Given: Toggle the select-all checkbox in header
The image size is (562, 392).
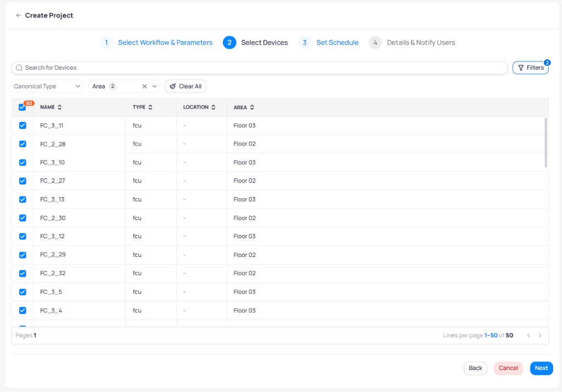Looking at the screenshot, I should coord(22,107).
